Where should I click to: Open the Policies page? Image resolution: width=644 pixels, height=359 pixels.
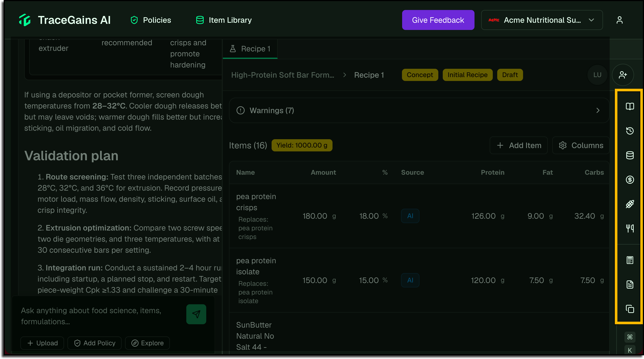pyautogui.click(x=151, y=20)
